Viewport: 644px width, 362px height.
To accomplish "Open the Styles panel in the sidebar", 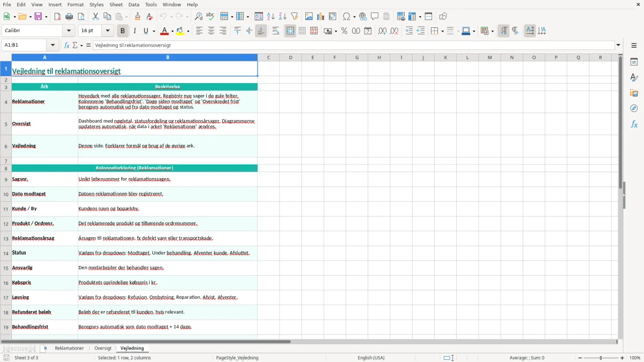I will [x=634, y=78].
